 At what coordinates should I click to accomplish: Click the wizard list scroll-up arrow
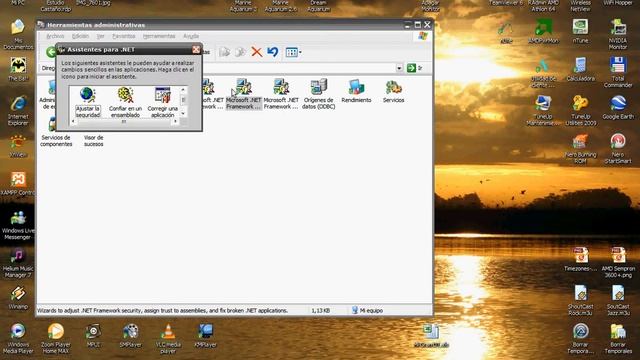pos(183,89)
